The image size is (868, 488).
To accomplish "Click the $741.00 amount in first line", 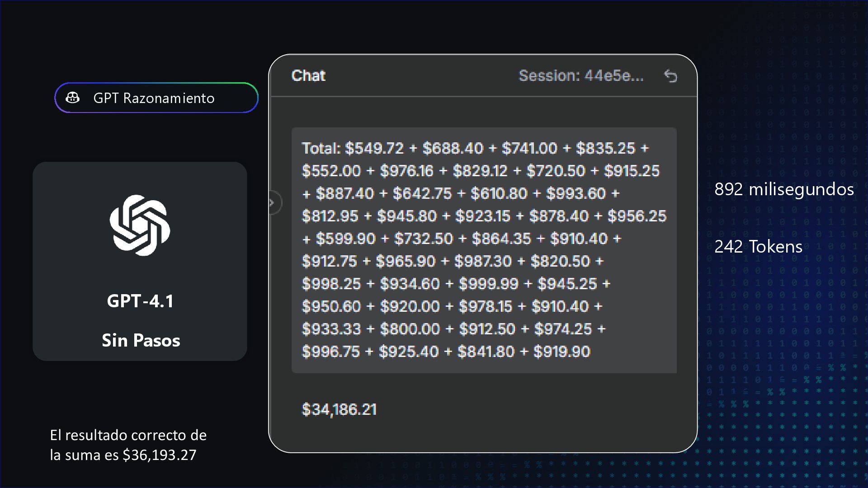I will (529, 148).
